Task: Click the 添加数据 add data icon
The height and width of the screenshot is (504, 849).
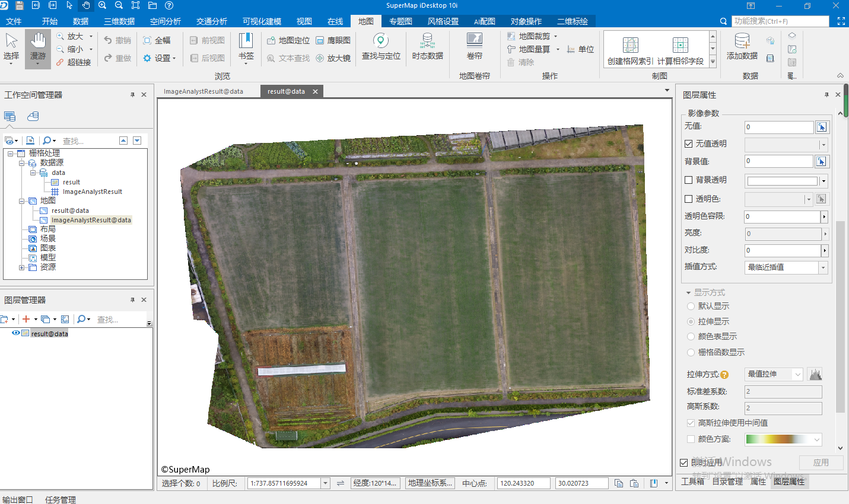Action: (x=742, y=46)
